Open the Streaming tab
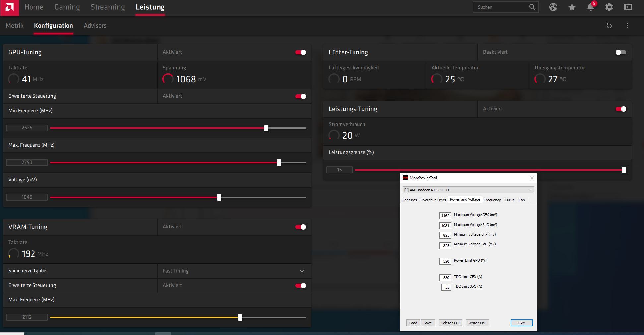Screen dimensions: 644x335 click(x=108, y=7)
